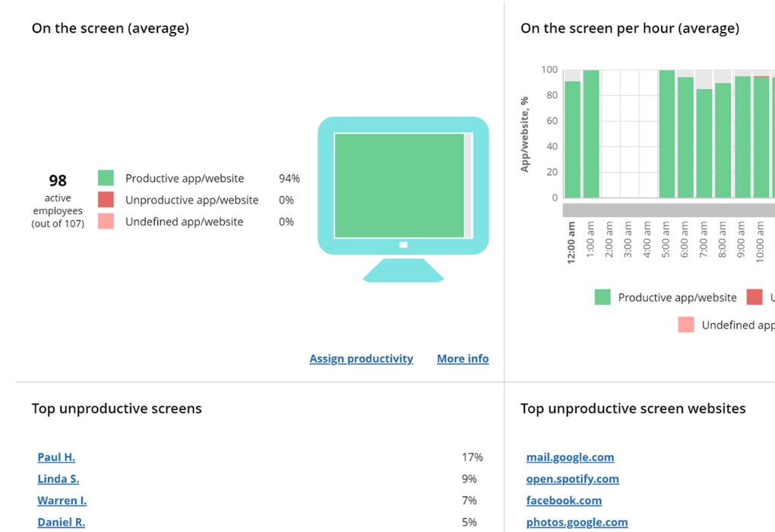
Task: Open mail.google.com website entry
Action: 570,458
